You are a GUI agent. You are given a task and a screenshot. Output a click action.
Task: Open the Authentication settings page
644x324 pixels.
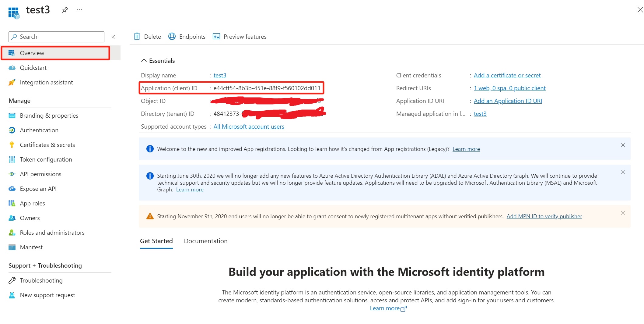39,130
